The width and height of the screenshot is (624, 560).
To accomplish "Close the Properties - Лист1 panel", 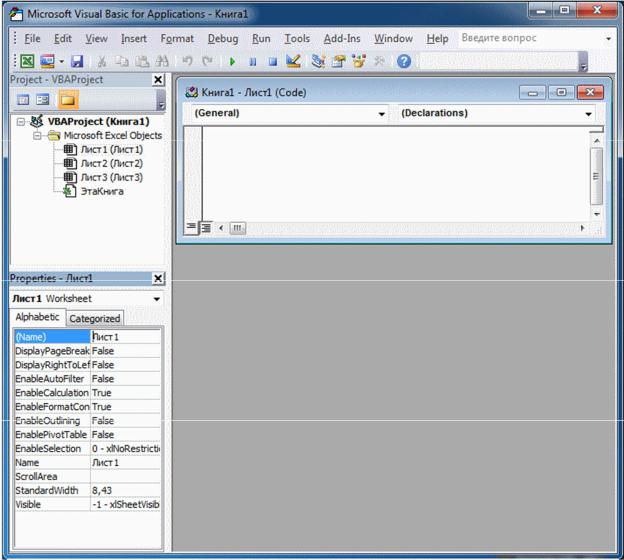I will click(158, 278).
